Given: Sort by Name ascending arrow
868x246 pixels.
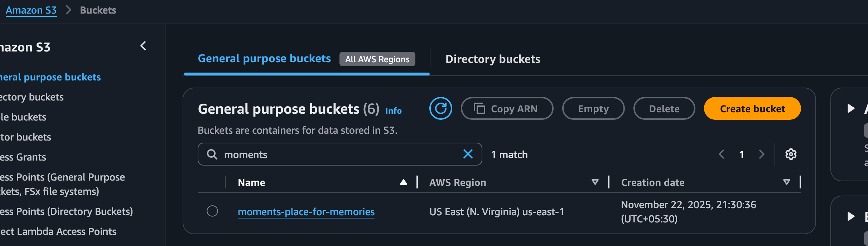Looking at the screenshot, I should click(404, 182).
